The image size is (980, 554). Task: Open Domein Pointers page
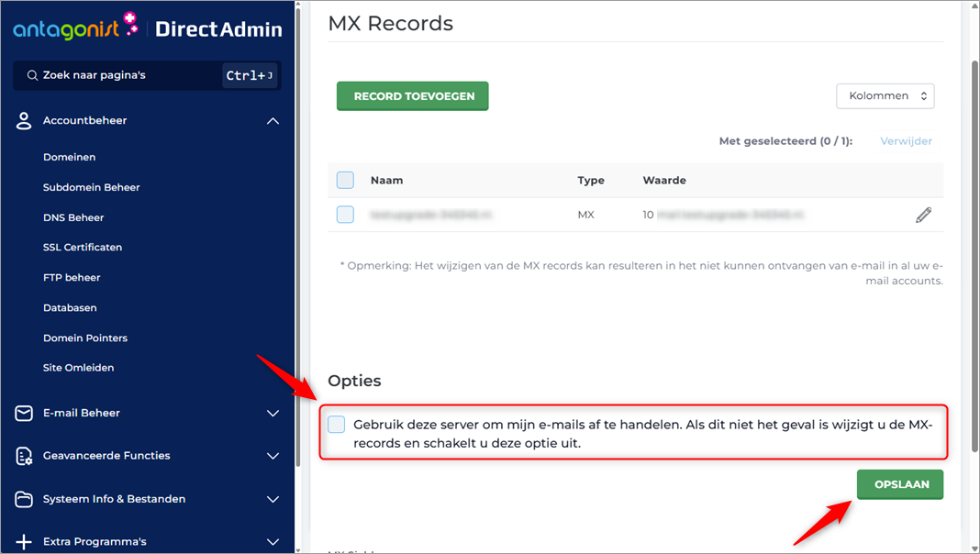point(85,338)
